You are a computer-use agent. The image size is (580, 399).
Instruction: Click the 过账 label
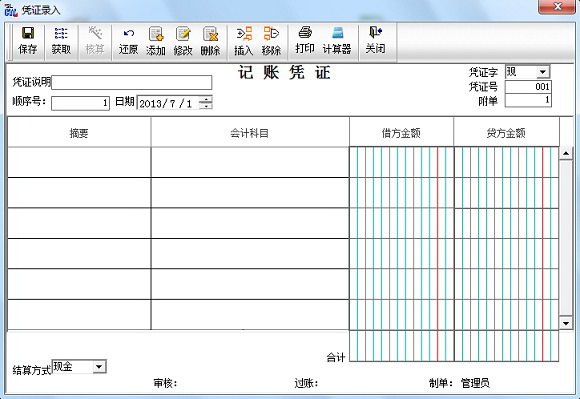(x=306, y=383)
